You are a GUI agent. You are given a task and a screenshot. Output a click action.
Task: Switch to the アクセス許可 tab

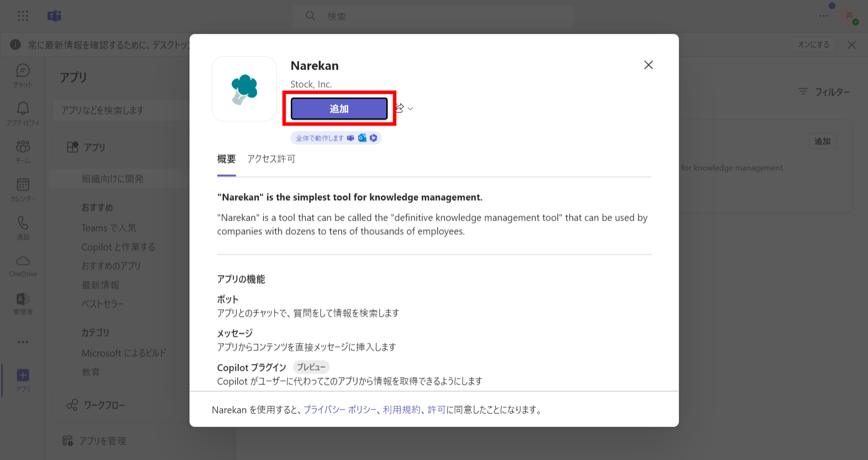coord(271,159)
